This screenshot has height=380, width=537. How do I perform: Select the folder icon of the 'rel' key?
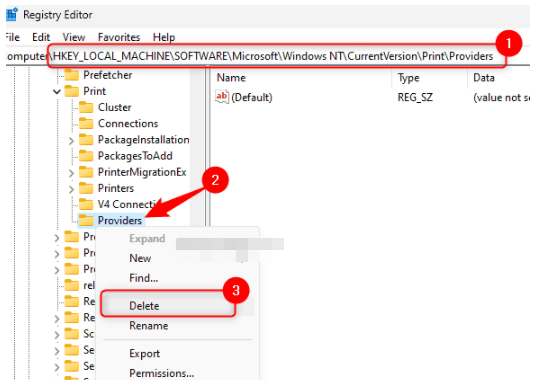pyautogui.click(x=72, y=285)
